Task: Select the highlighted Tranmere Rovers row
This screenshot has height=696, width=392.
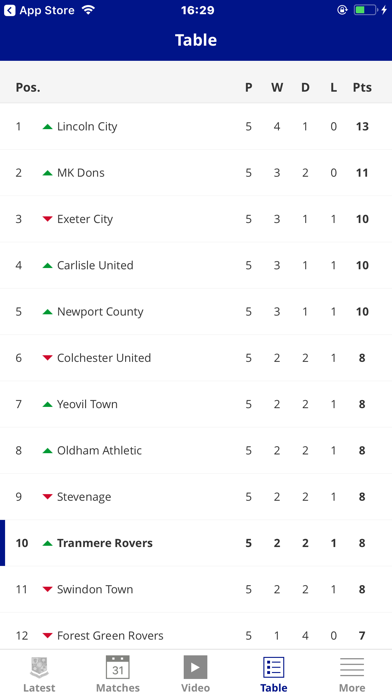Action: tap(196, 543)
